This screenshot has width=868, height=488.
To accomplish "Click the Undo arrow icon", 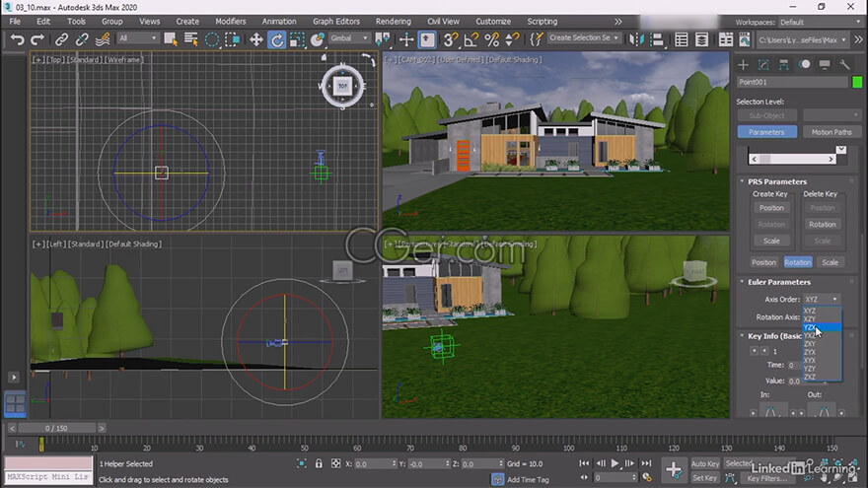I will coord(18,39).
